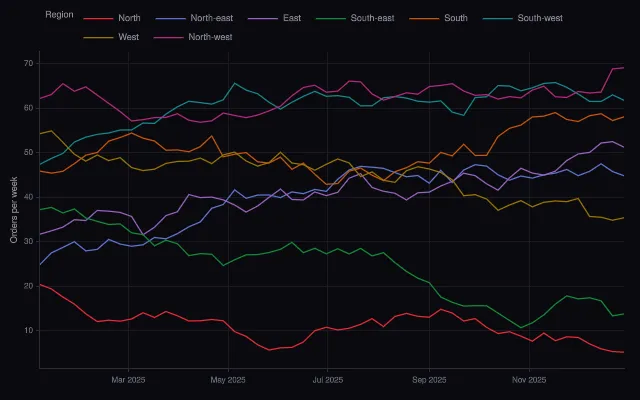Viewport: 640px width, 400px height.
Task: Click the y-axis tick label 50
Action: pos(29,153)
